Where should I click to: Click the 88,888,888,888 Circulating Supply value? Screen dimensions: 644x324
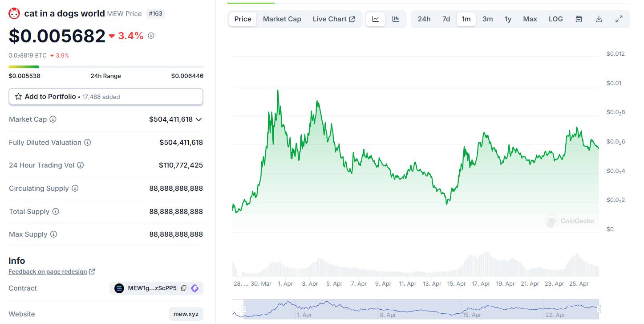coord(176,189)
